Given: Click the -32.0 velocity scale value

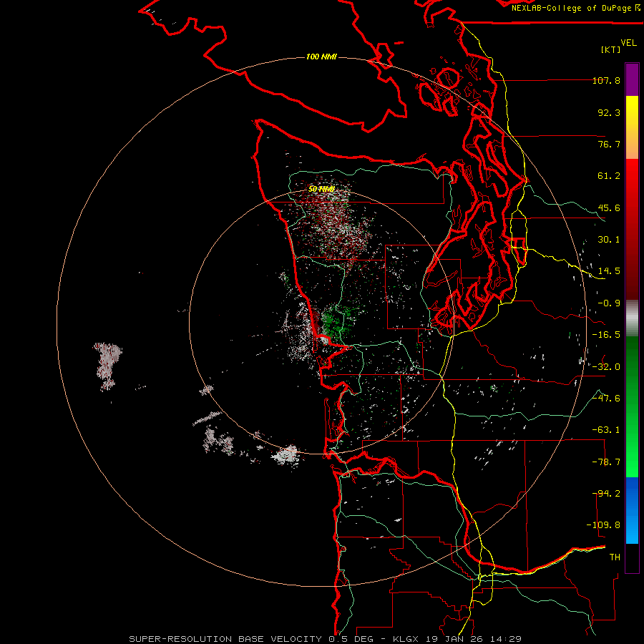Looking at the screenshot, I should point(606,367).
